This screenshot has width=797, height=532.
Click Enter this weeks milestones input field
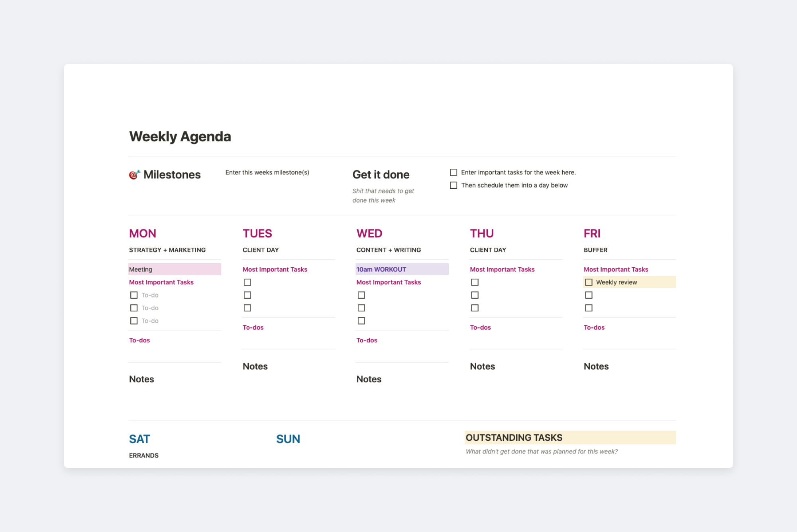click(x=266, y=172)
